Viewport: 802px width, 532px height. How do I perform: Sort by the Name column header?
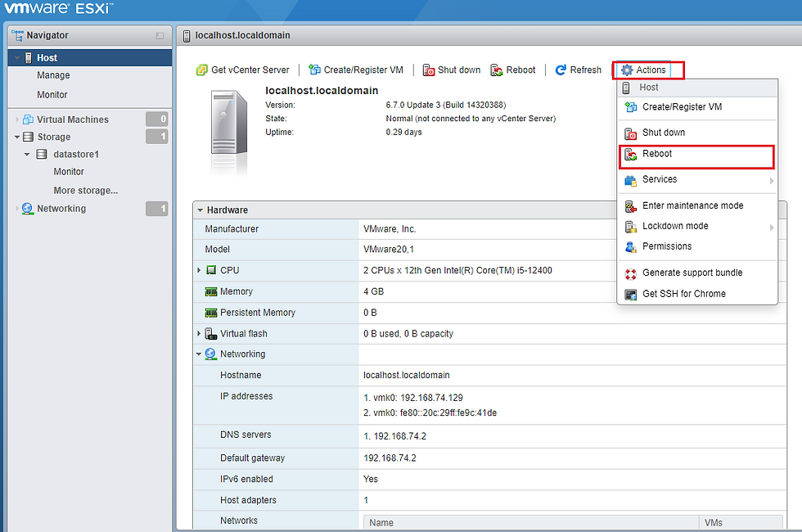pos(531,522)
